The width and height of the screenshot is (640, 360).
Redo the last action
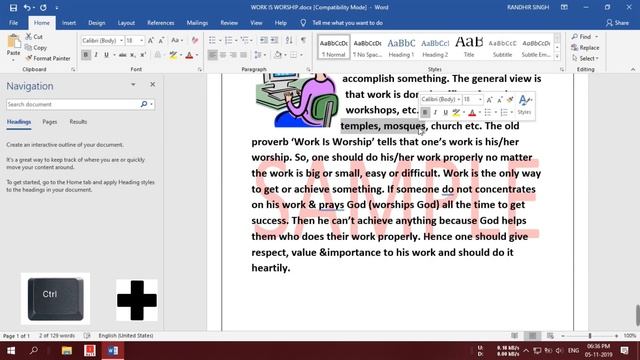pyautogui.click(x=43, y=7)
